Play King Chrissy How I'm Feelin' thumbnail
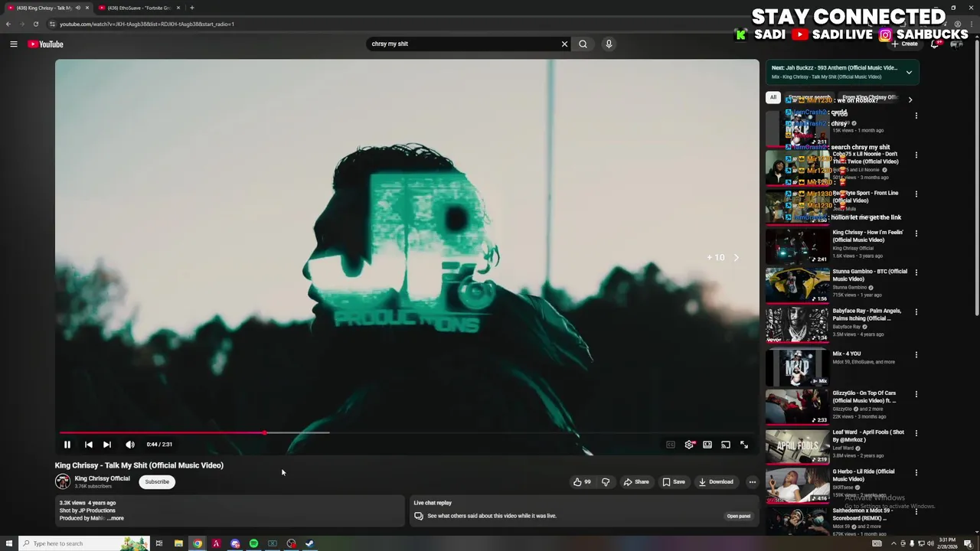The width and height of the screenshot is (980, 551). (x=797, y=246)
